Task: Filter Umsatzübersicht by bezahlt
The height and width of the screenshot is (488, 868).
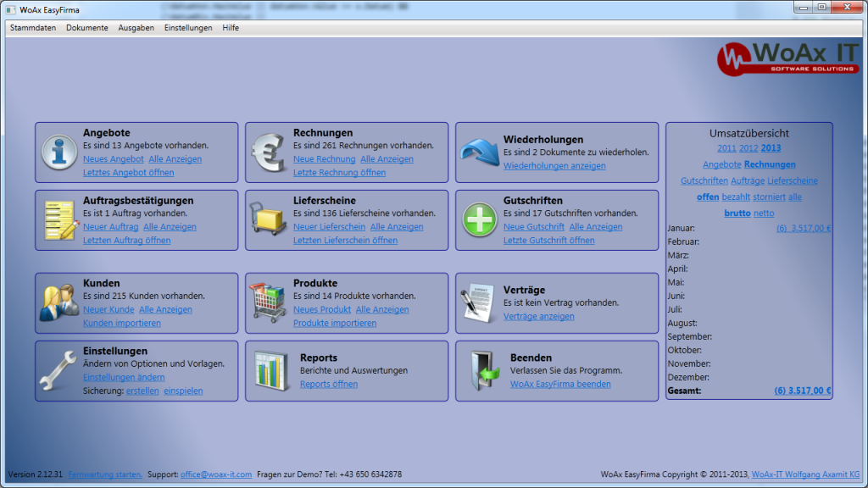Action: [736, 197]
